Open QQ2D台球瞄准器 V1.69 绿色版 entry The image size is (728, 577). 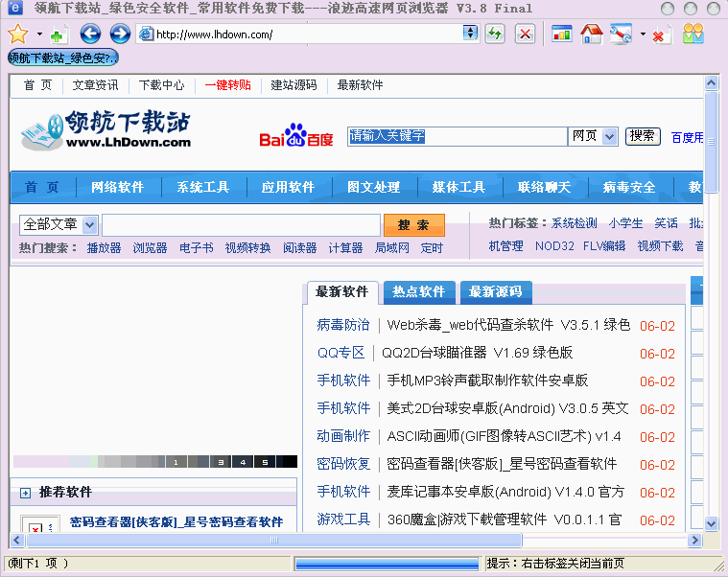[x=477, y=353]
